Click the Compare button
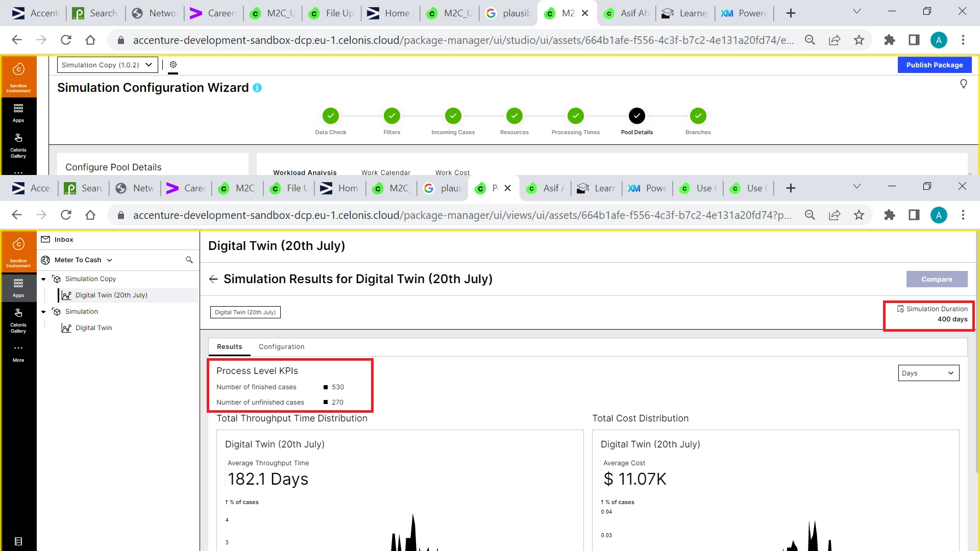The width and height of the screenshot is (980, 551). (936, 279)
